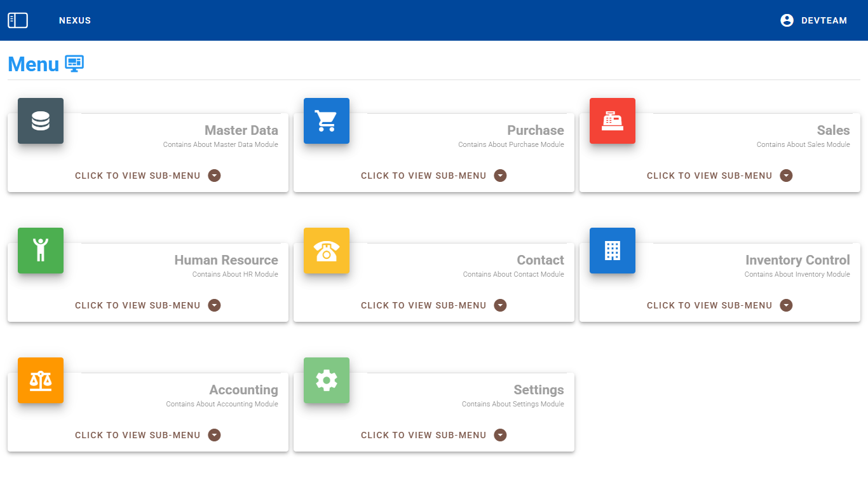The height and width of the screenshot is (477, 868).
Task: Click the Sales cash register icon
Action: coord(613,121)
